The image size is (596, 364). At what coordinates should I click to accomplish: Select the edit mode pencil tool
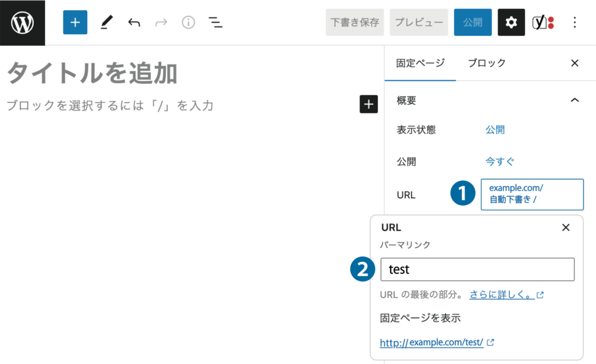coord(107,22)
